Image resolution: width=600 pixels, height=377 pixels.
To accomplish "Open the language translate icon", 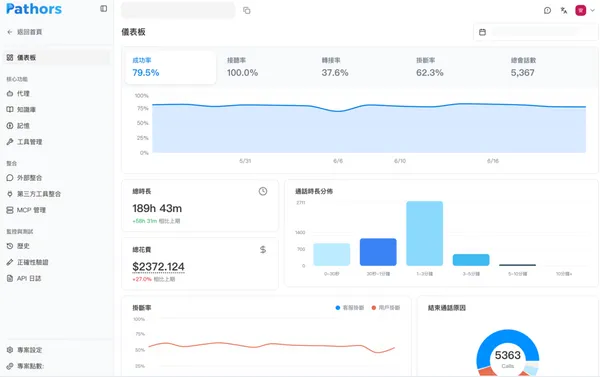I will [x=564, y=10].
